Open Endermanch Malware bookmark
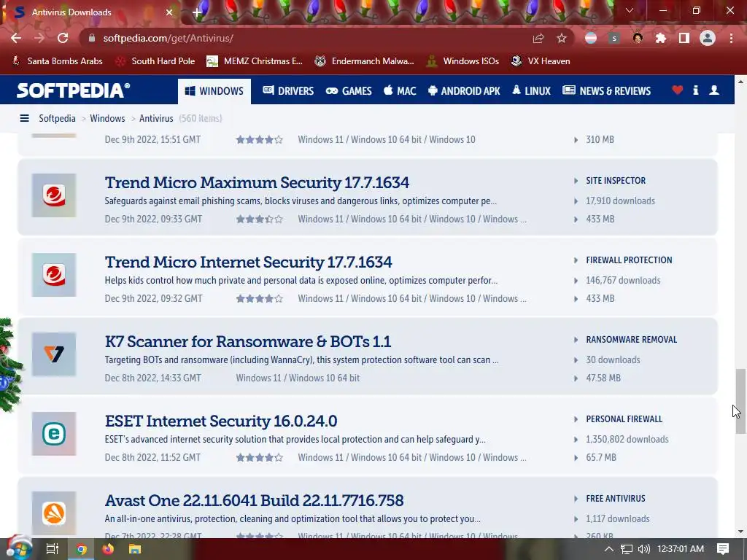Viewport: 747px width, 560px height. coord(365,61)
